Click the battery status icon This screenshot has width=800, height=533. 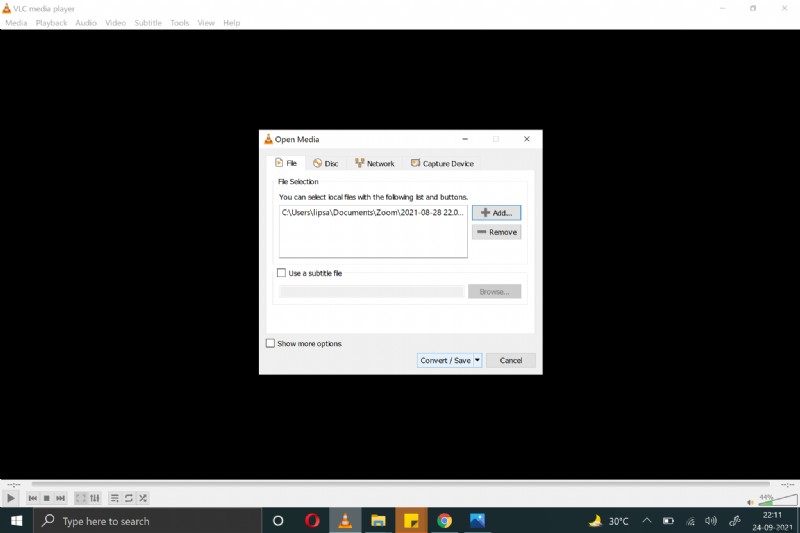[668, 521]
